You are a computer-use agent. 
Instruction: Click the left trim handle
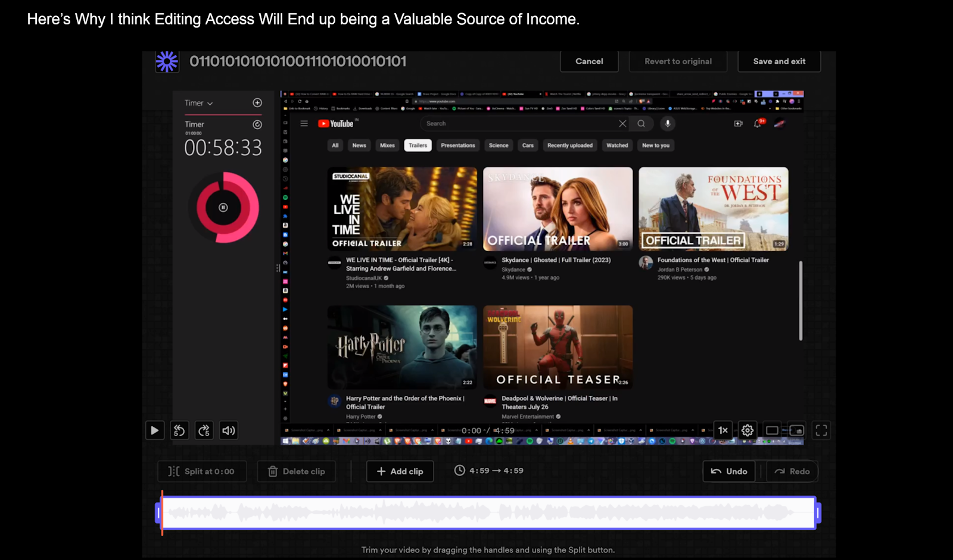[158, 513]
